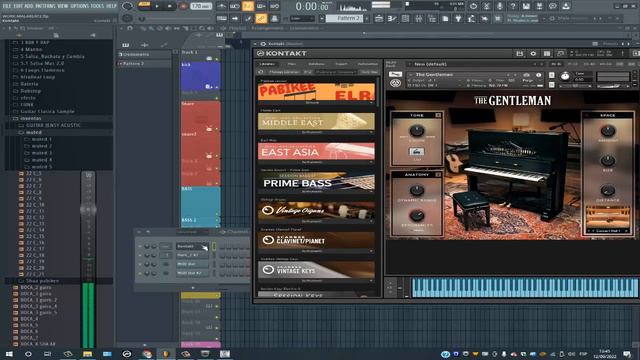Switch to Kontakt Files tab
The height and width of the screenshot is (360, 640).
tap(291, 64)
